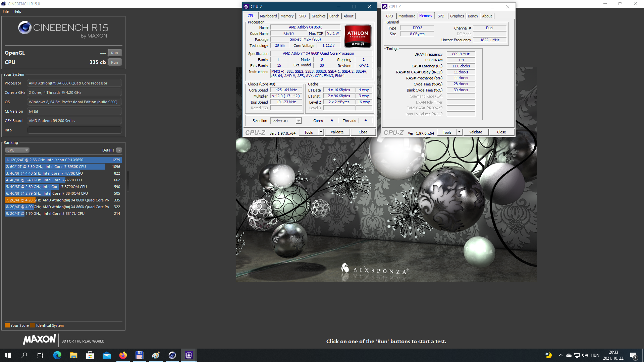
Task: Click Tools button in right CPU-Z window
Action: (x=447, y=132)
